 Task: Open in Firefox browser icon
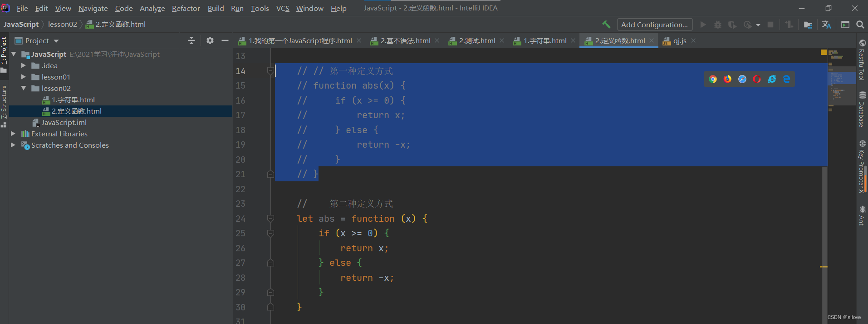[728, 79]
